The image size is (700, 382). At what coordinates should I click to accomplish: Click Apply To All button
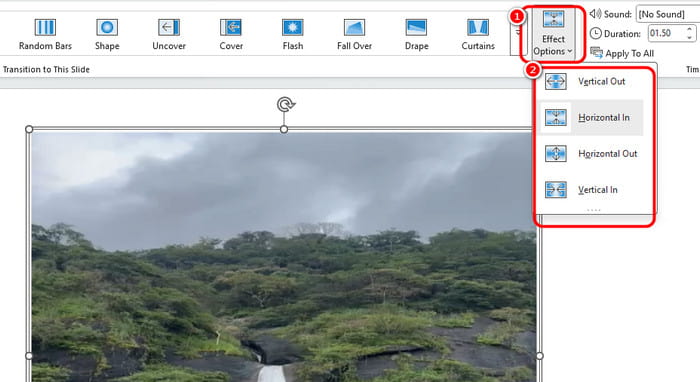[622, 53]
